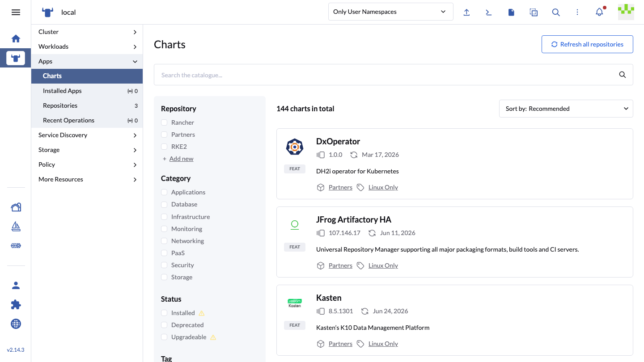
Task: Click the Import YAML upload icon
Action: tap(466, 13)
